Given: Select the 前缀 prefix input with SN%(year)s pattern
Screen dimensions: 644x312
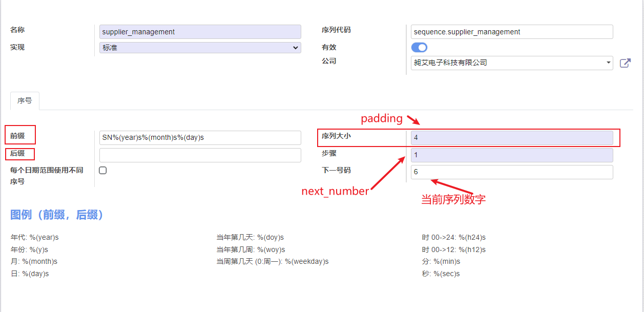Looking at the screenshot, I should pyautogui.click(x=200, y=137).
